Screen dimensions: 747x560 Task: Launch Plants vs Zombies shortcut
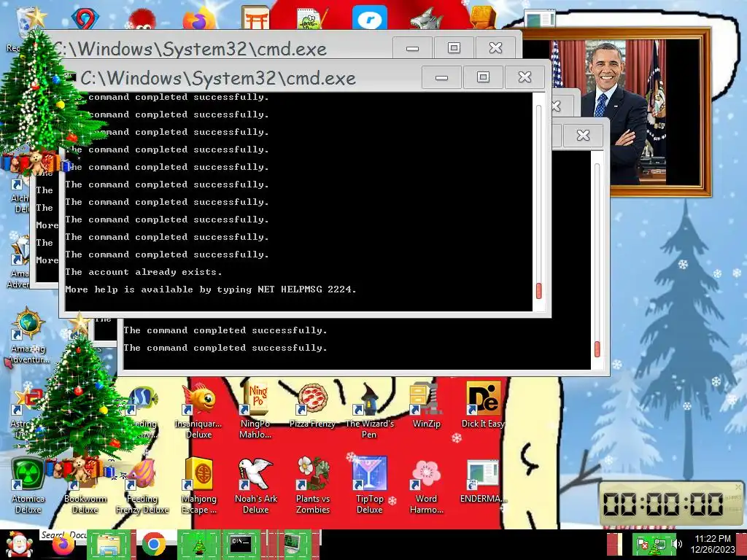click(312, 485)
